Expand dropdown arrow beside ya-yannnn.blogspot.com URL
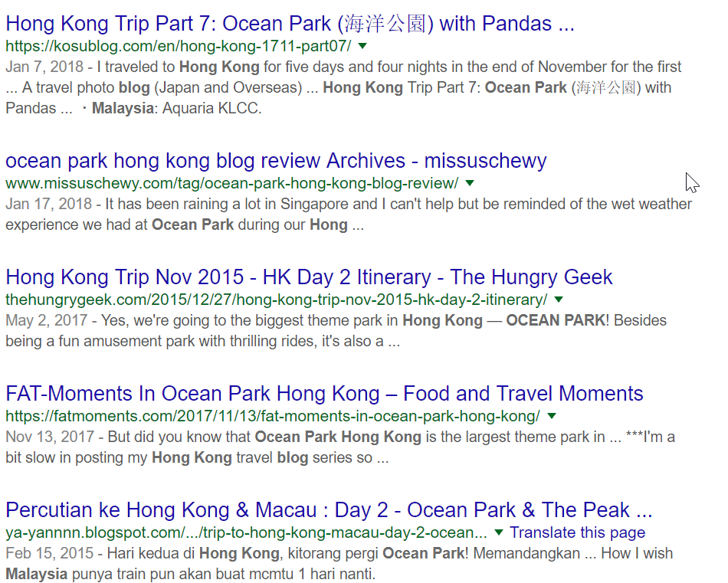Viewport: 728px width, 583px height. 499,532
